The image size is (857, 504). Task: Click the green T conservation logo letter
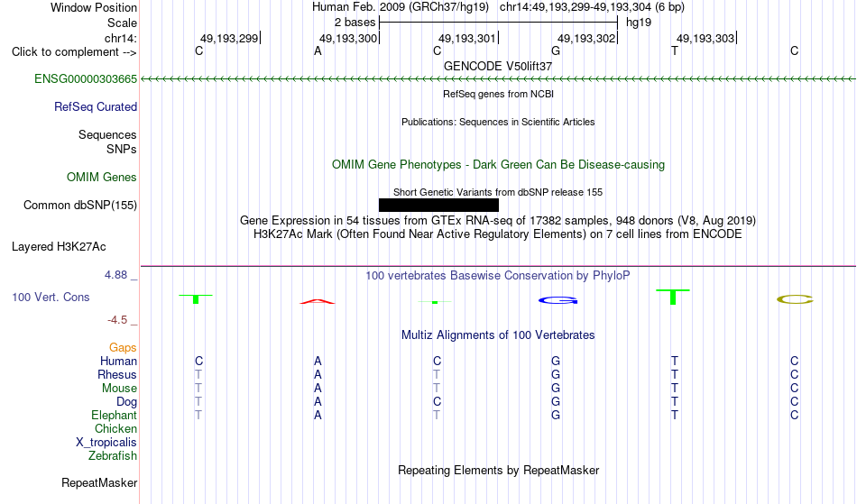click(x=196, y=299)
